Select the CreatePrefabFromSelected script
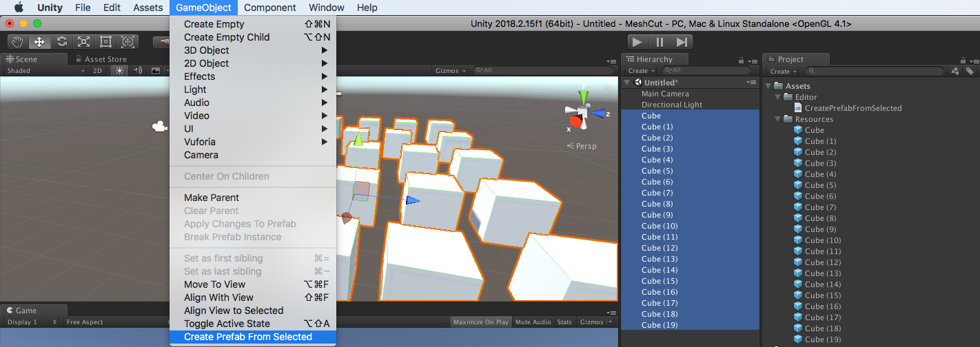The height and width of the screenshot is (347, 980). 853,108
